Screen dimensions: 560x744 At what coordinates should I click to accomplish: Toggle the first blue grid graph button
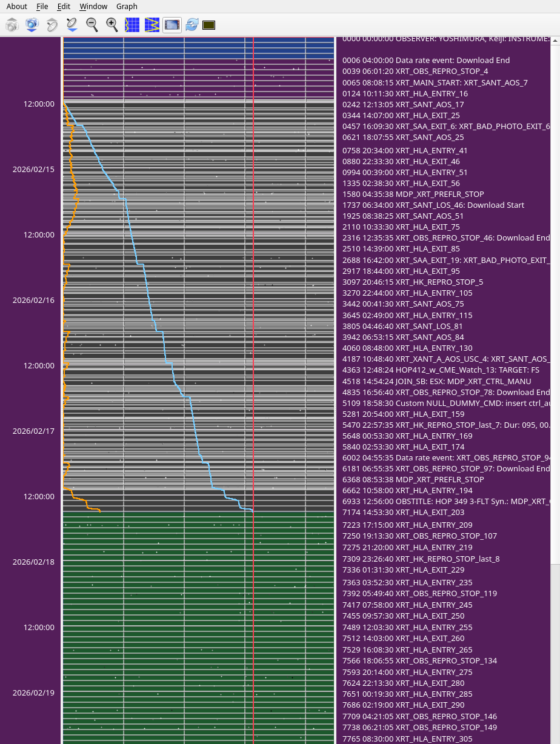tap(132, 25)
